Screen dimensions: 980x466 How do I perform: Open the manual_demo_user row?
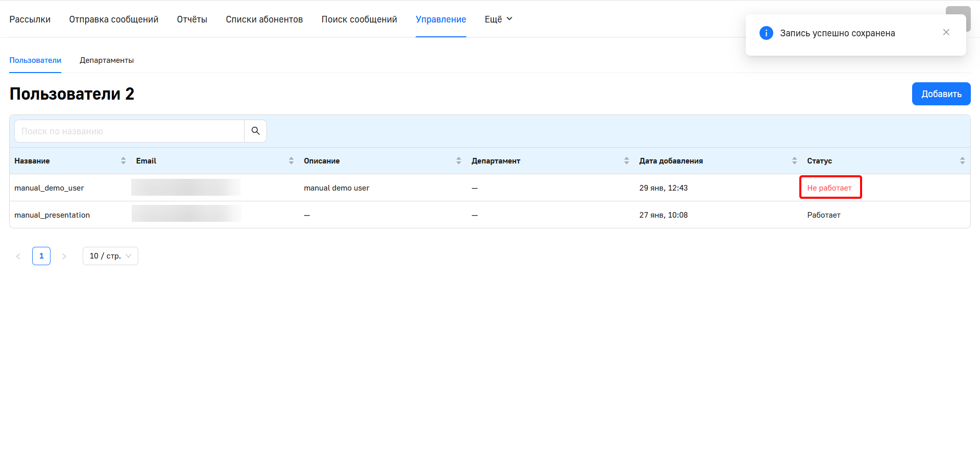coord(49,188)
